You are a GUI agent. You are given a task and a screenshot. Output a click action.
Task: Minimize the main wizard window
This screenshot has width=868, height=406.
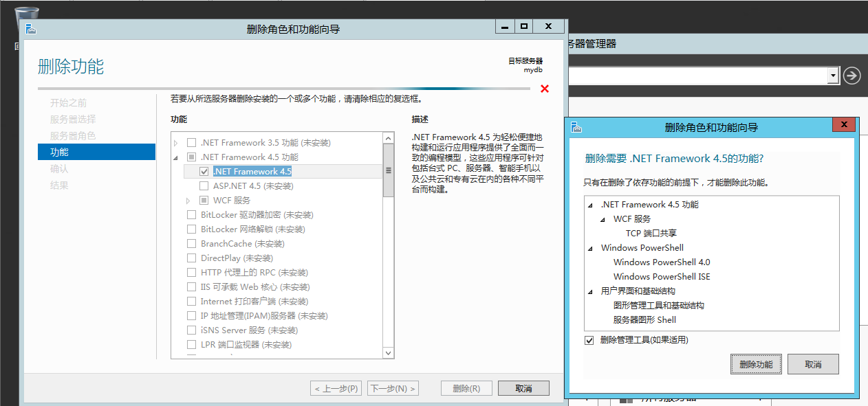pos(505,26)
